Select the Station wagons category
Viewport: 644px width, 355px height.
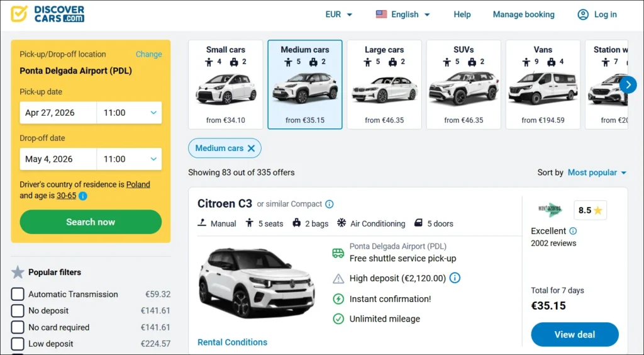607,84
